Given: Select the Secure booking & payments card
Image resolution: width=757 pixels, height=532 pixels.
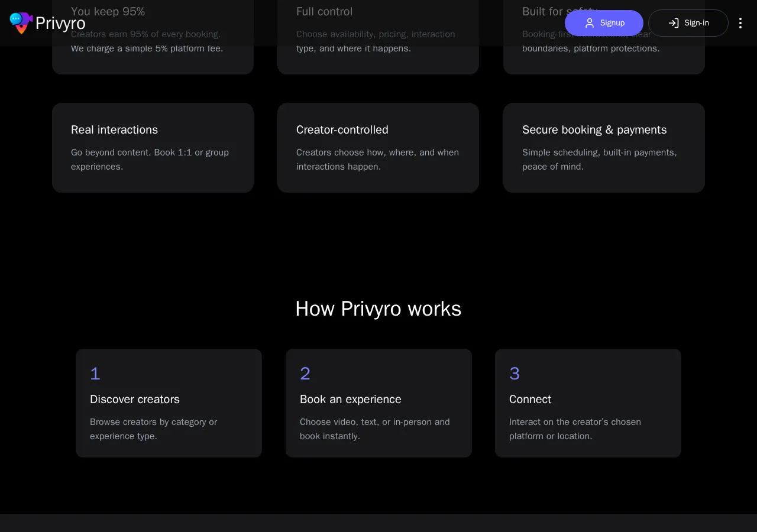Looking at the screenshot, I should (603, 147).
